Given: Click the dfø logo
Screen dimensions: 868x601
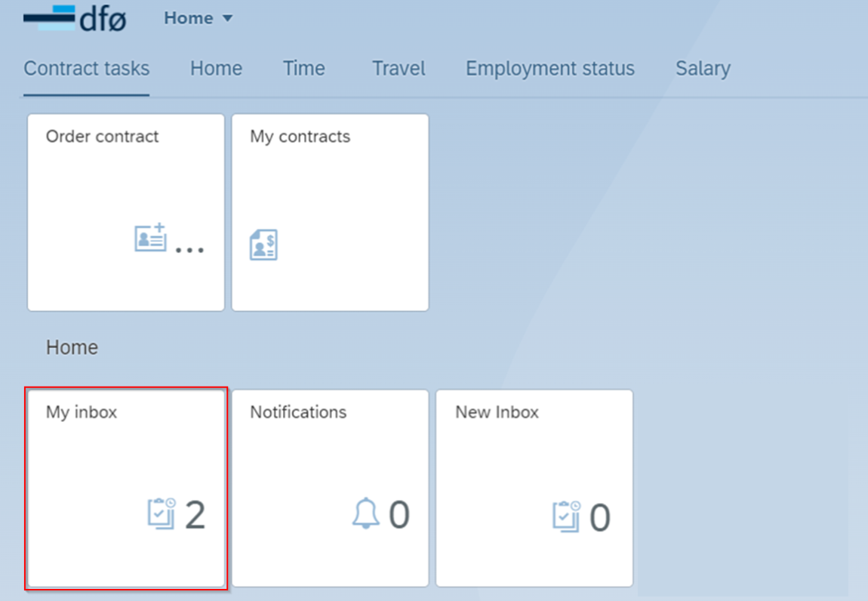Looking at the screenshot, I should coord(75,18).
